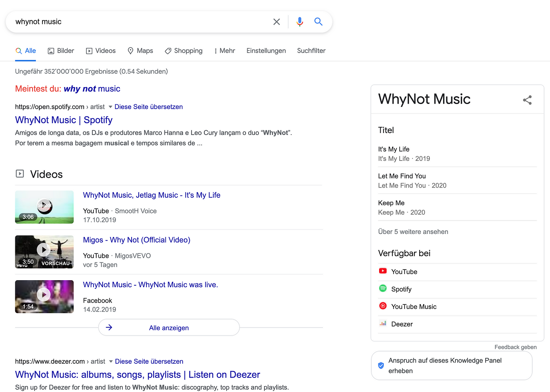550x392 pixels.
Task: Switch to the Bilder tab
Action: coord(61,51)
